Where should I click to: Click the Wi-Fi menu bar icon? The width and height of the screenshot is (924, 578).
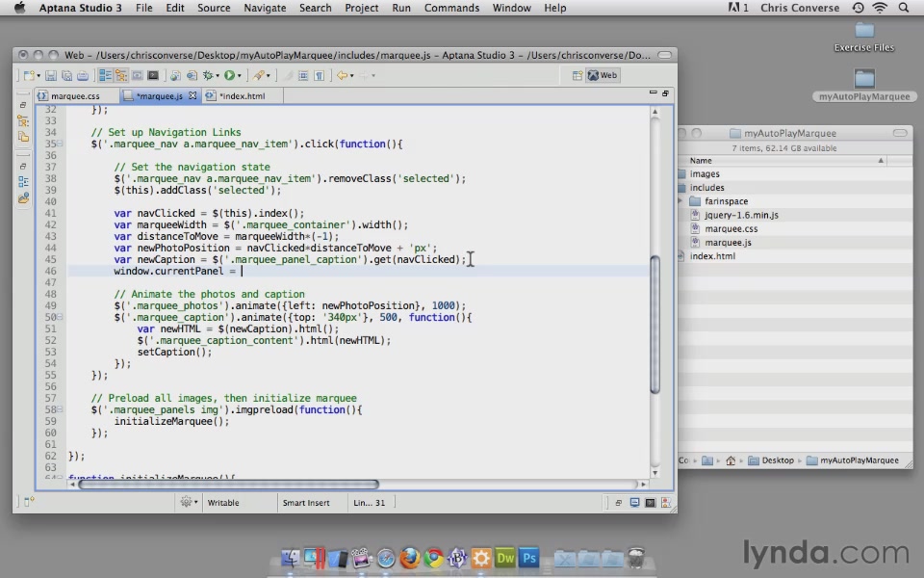pyautogui.click(x=880, y=8)
